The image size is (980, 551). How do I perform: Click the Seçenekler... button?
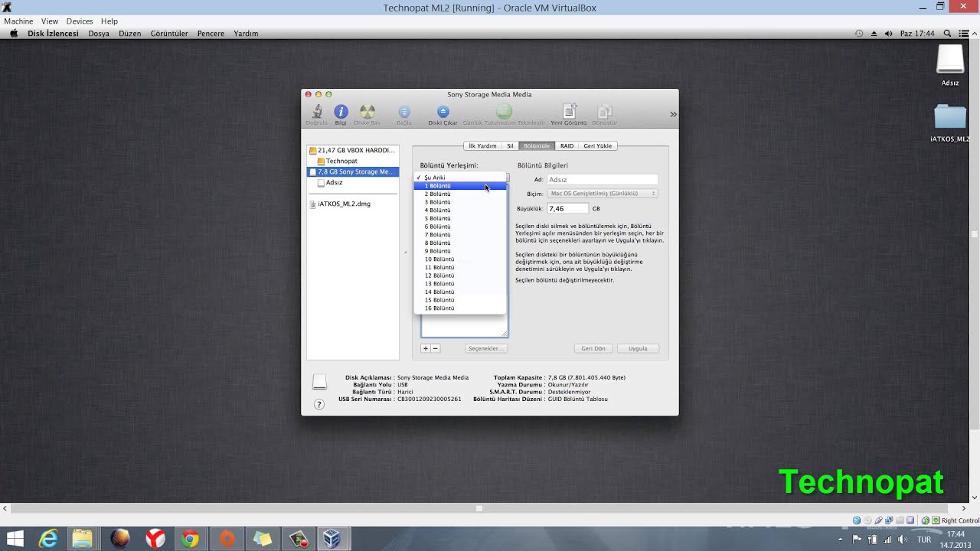(486, 348)
